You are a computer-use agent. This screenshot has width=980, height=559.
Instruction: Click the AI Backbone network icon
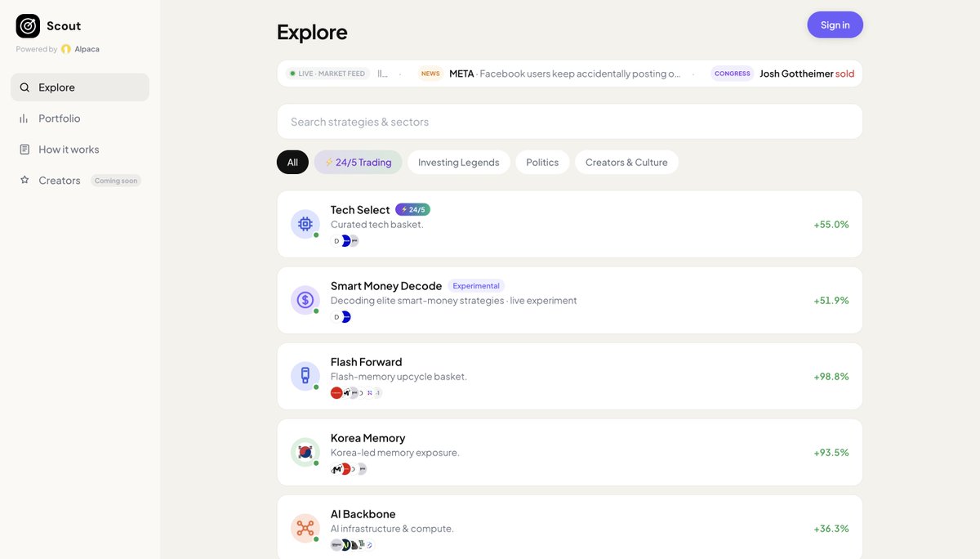click(305, 528)
